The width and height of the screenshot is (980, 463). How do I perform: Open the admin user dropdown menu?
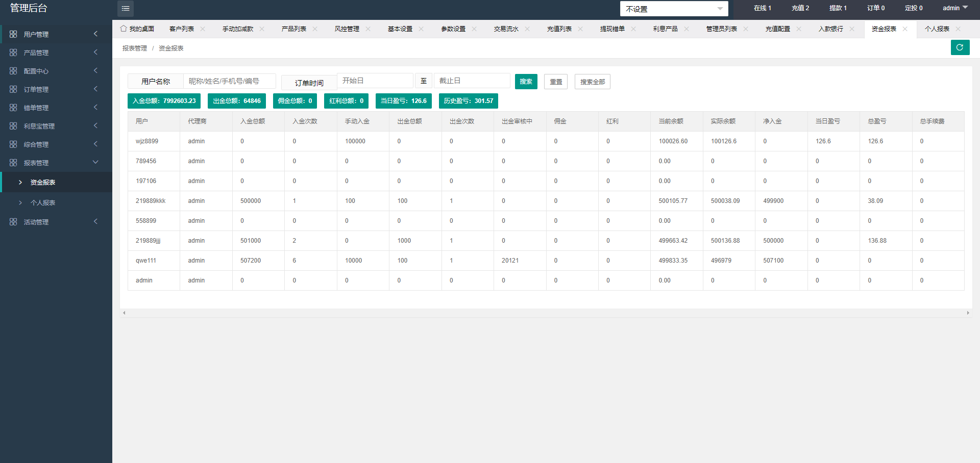[954, 8]
